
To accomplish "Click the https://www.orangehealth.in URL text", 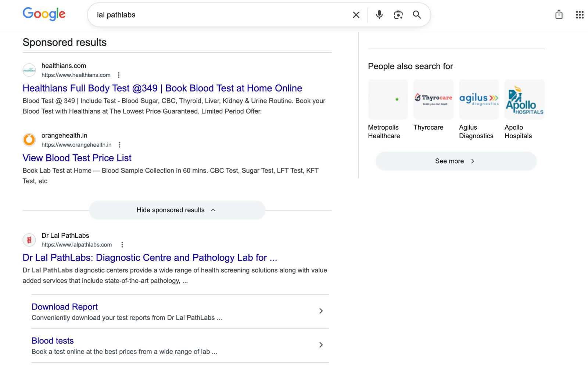I will click(x=76, y=145).
